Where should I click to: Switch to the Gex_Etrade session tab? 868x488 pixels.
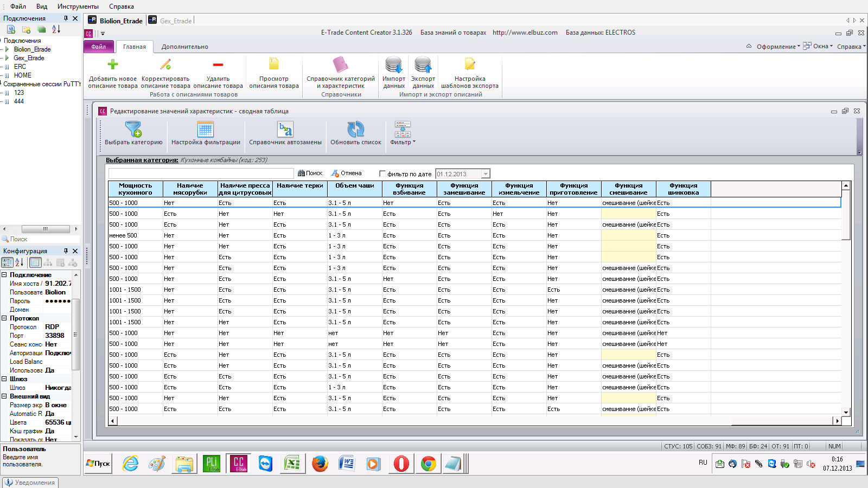(170, 21)
